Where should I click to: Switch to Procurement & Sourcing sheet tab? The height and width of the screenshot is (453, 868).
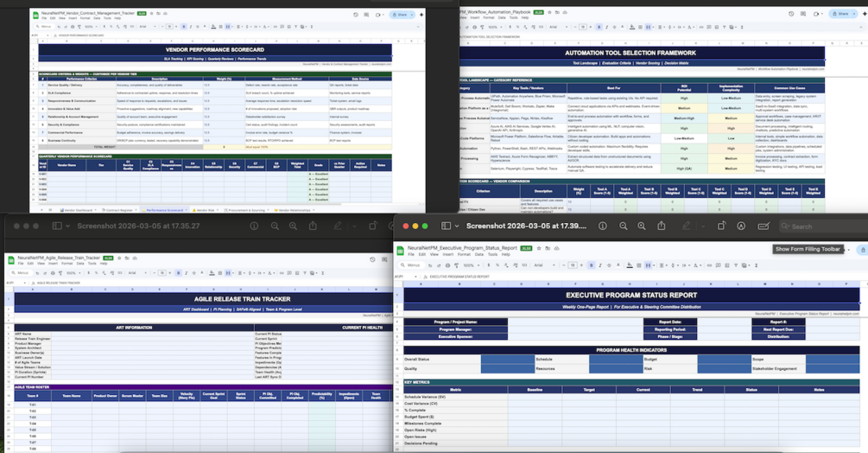point(245,210)
